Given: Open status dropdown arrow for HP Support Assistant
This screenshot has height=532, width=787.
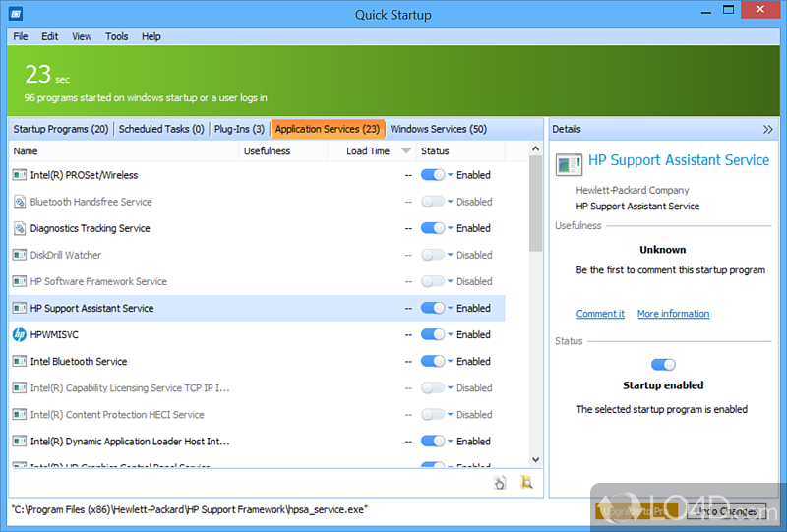Looking at the screenshot, I should coord(451,308).
